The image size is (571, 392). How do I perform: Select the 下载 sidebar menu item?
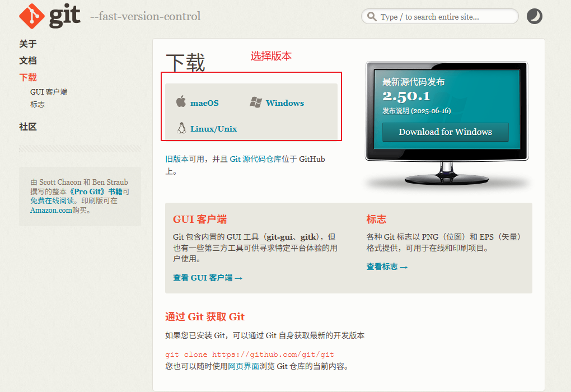click(x=28, y=78)
